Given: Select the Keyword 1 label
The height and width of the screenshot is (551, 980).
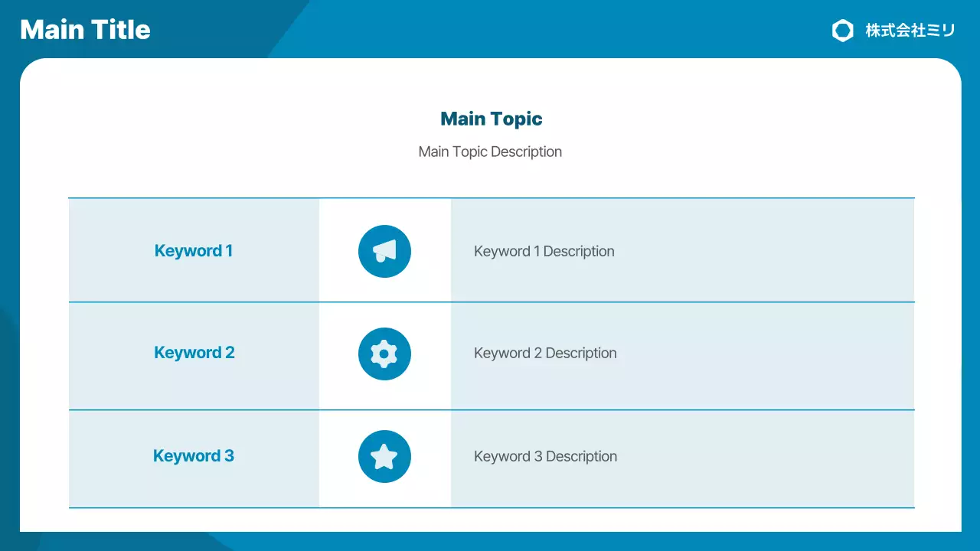Looking at the screenshot, I should coord(194,251).
